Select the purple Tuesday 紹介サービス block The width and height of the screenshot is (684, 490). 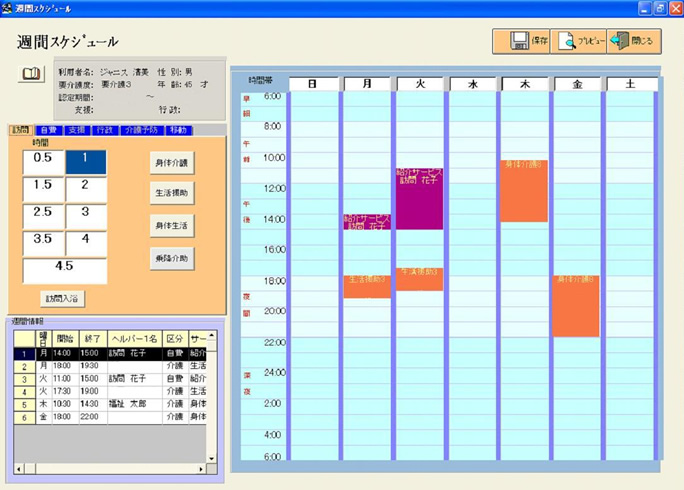pos(419,198)
